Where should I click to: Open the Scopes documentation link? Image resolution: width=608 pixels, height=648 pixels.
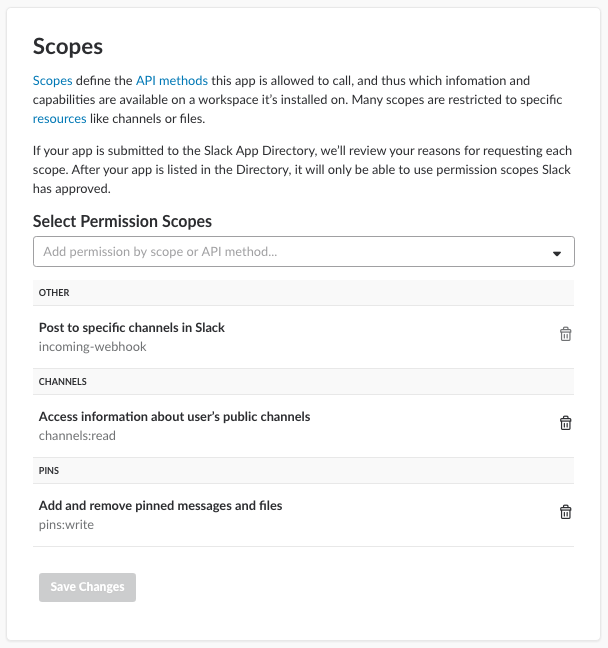tap(52, 80)
